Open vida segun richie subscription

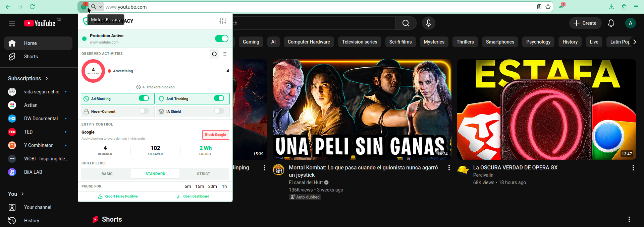click(38, 92)
